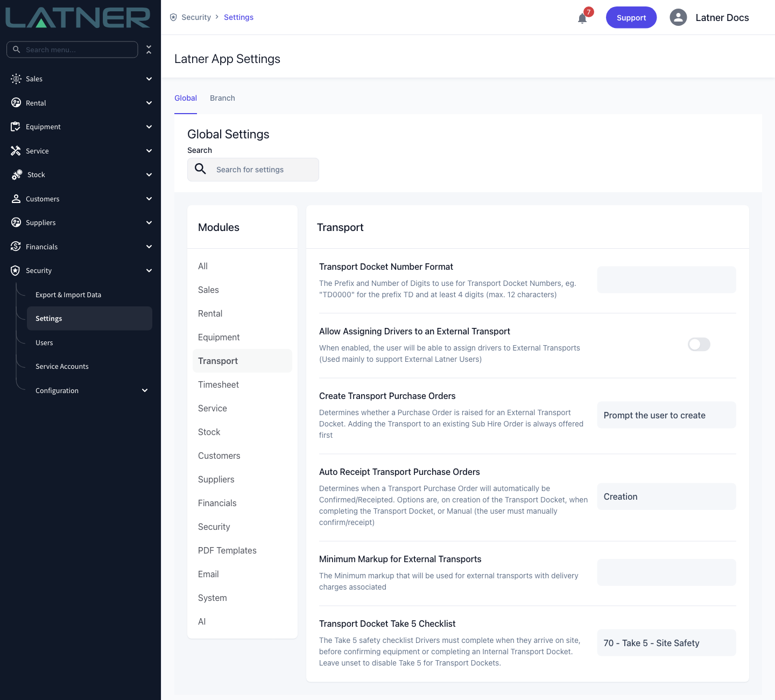Open Transport Docket Take 5 Checklist dropdown
Screen dimensions: 775x700
click(x=666, y=643)
